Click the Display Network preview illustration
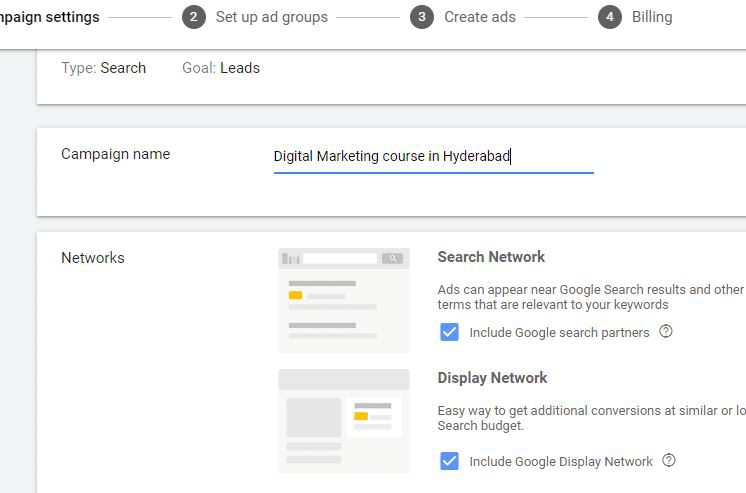746x493 pixels. click(343, 421)
